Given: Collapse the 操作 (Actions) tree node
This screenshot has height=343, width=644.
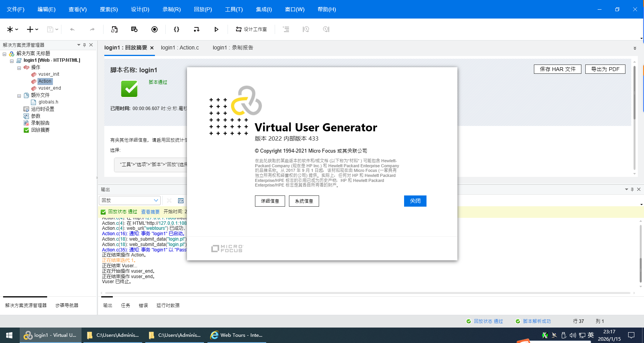Looking at the screenshot, I should [19, 68].
